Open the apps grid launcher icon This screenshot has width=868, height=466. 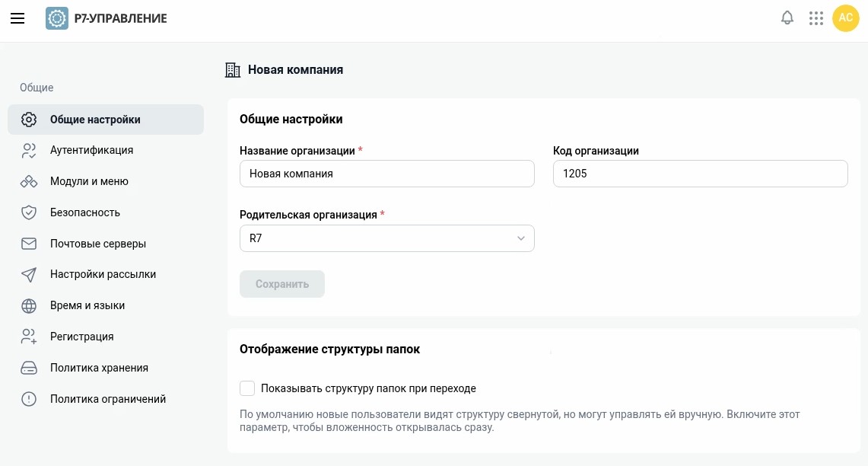coord(816,18)
